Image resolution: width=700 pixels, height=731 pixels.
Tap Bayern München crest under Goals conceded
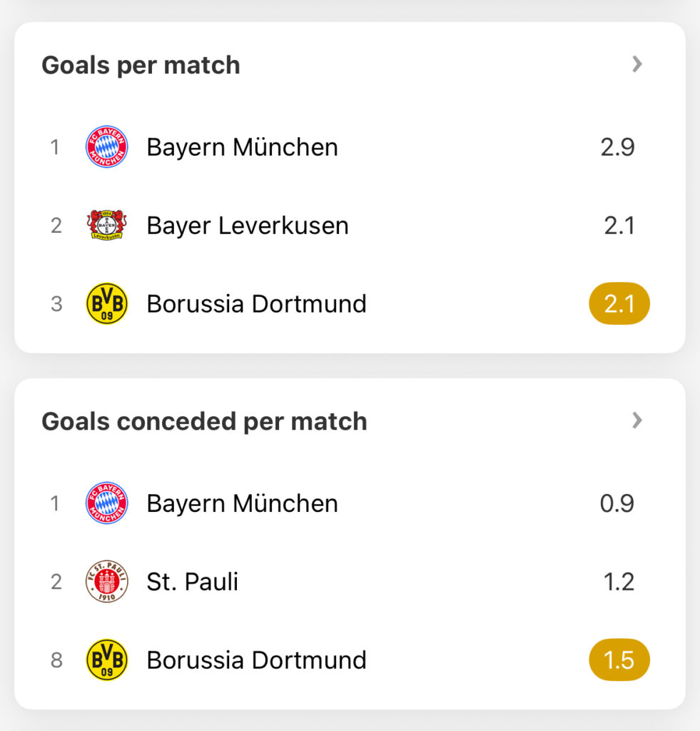[x=107, y=503]
